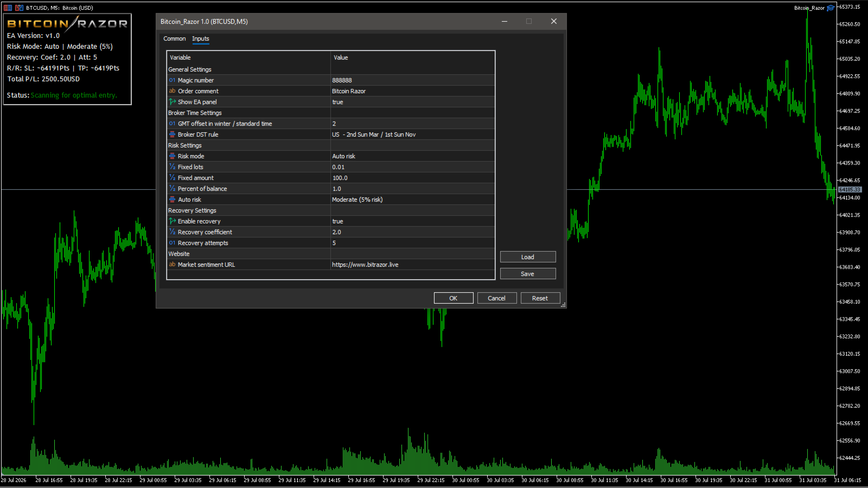Edit the GMT offset value 2
This screenshot has width=868, height=488.
pyautogui.click(x=412, y=124)
